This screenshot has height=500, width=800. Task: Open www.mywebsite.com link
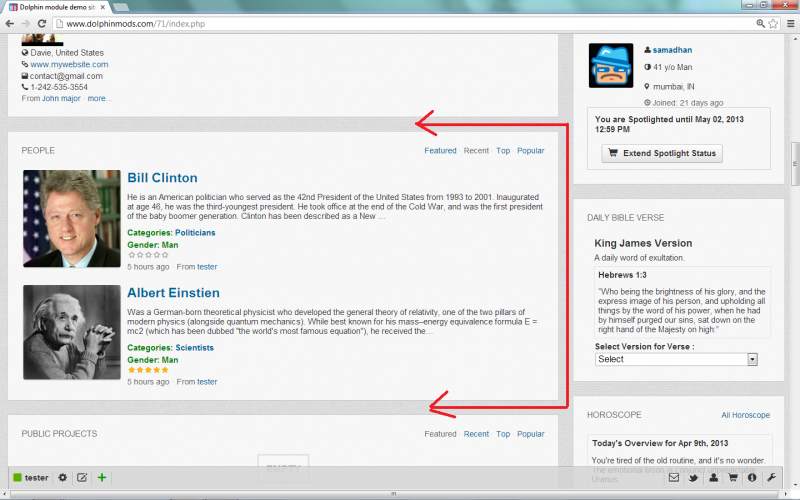[x=69, y=64]
